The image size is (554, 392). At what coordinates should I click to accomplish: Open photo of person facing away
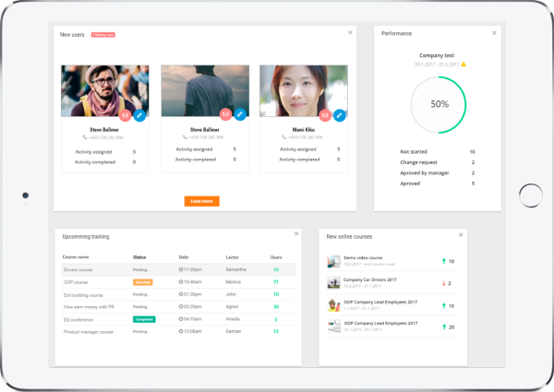point(205,90)
